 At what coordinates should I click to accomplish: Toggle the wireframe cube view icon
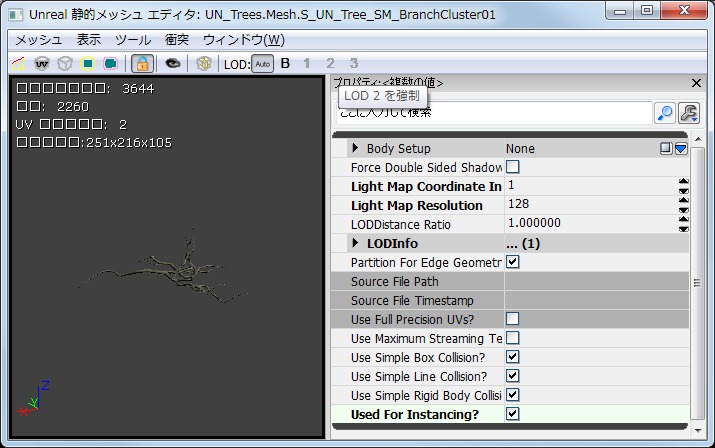click(63, 63)
